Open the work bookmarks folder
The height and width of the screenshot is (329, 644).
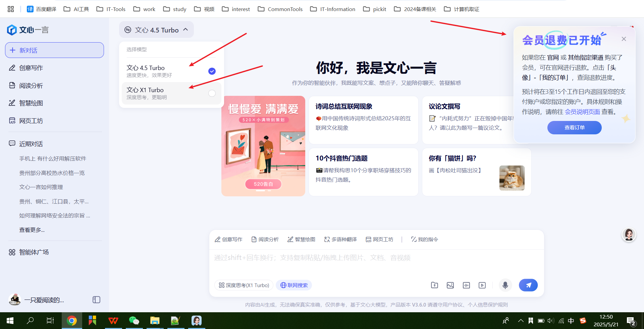pos(144,9)
